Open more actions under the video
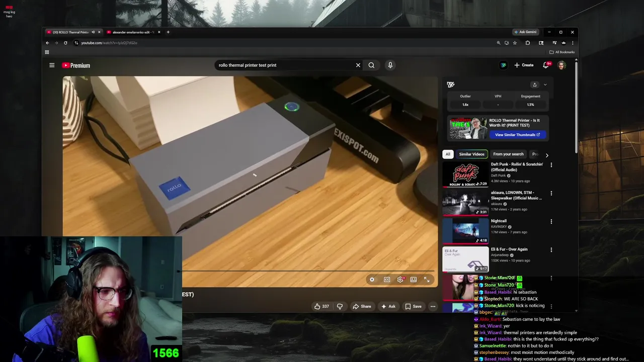This screenshot has width=644, height=362. (x=433, y=306)
